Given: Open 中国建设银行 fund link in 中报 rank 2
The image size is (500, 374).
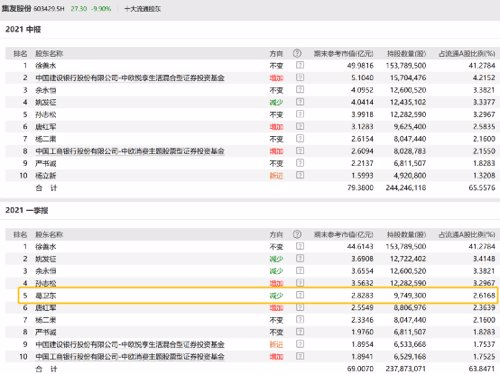Looking at the screenshot, I should pyautogui.click(x=130, y=78).
